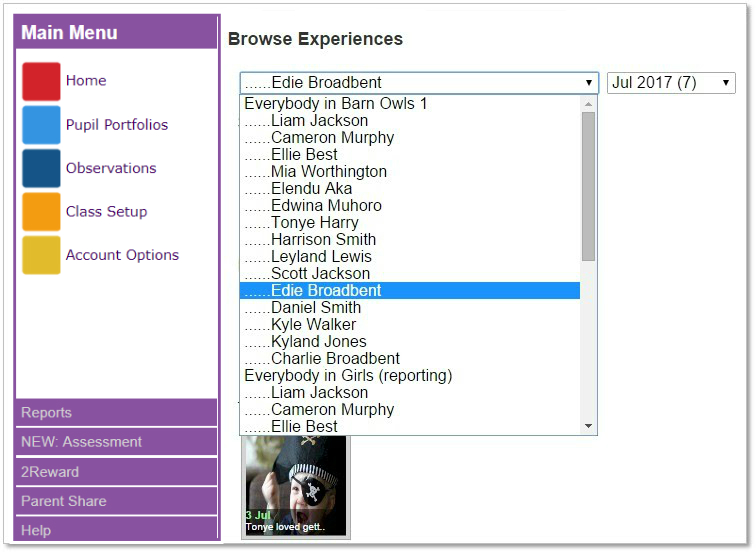Viewport: 756px width, 553px height.
Task: Click the yellow Account Options icon
Action: click(41, 255)
